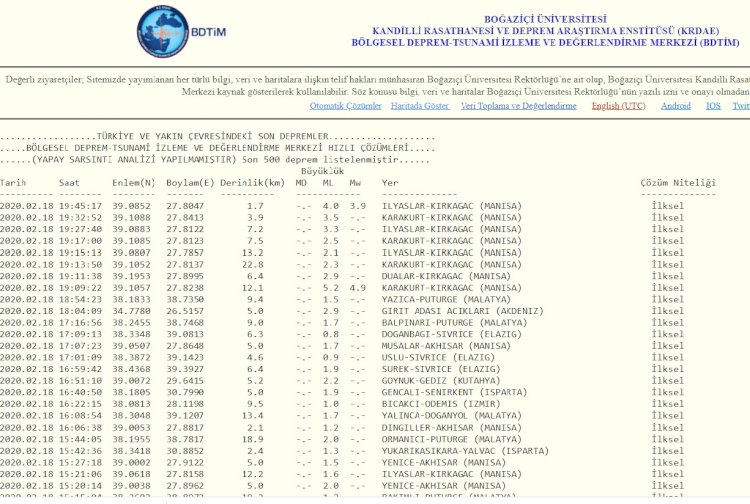Click GIRIT ADASI ACIKLARI (AKDENIZ) location
The width and height of the screenshot is (750, 504).
[463, 311]
